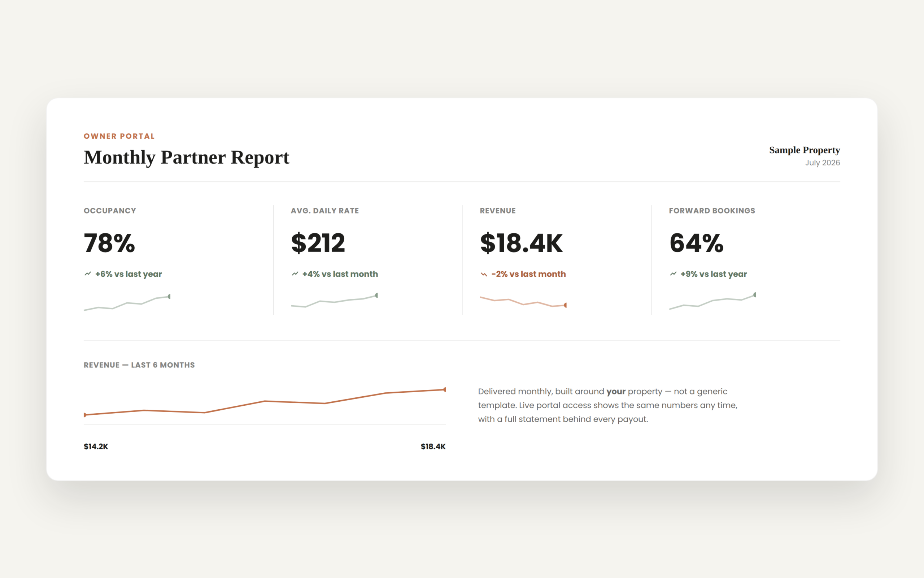
Task: Click the "FORWARD BOOKINGS" metric label
Action: [x=712, y=211]
